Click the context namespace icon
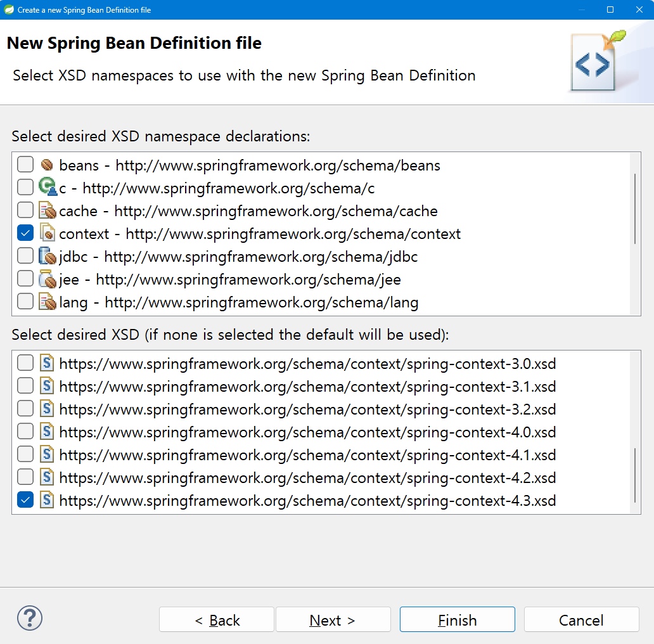The height and width of the screenshot is (644, 654). point(47,233)
